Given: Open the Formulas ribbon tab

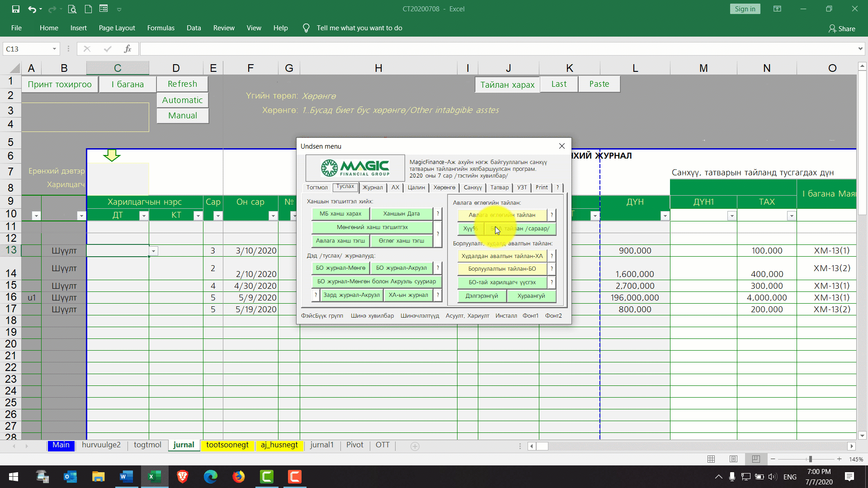Looking at the screenshot, I should click(x=160, y=28).
